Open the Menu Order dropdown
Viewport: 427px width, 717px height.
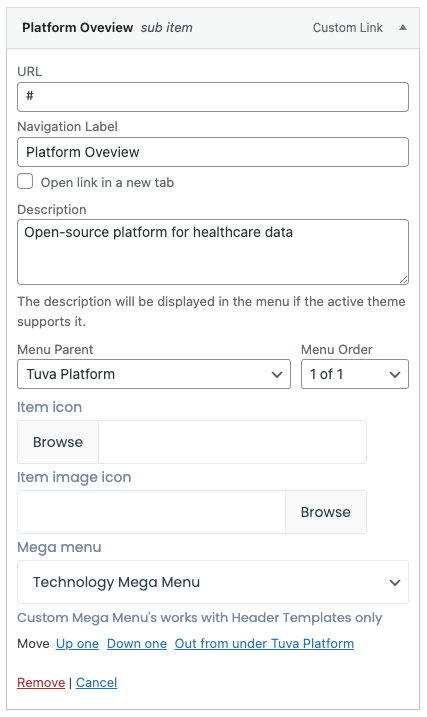pos(355,374)
